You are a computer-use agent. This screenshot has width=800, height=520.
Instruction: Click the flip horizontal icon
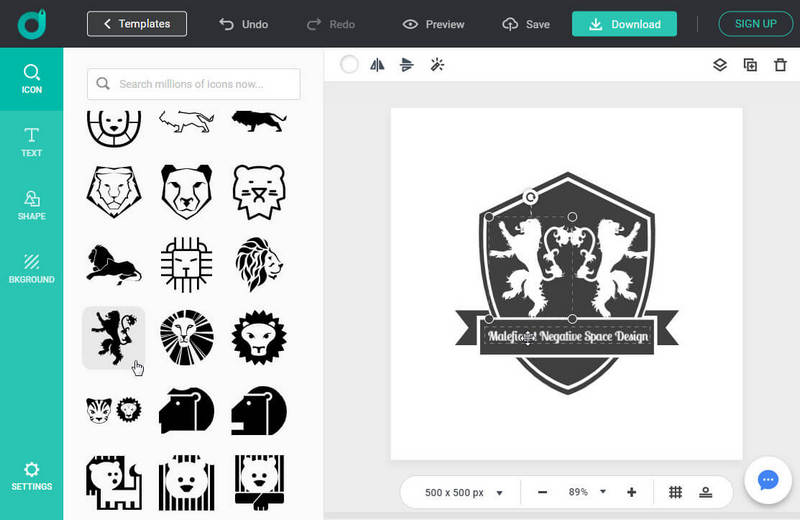click(377, 65)
